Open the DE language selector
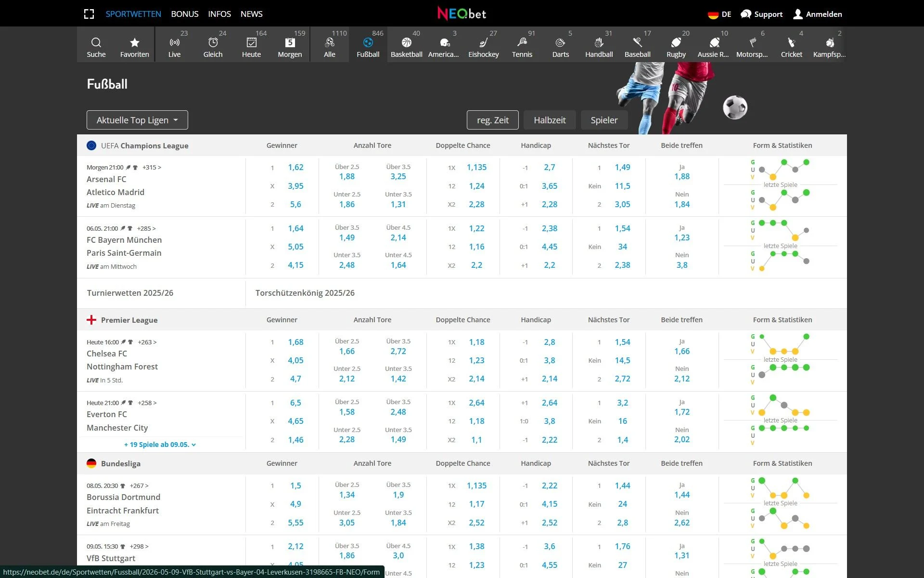The width and height of the screenshot is (924, 578). [719, 14]
